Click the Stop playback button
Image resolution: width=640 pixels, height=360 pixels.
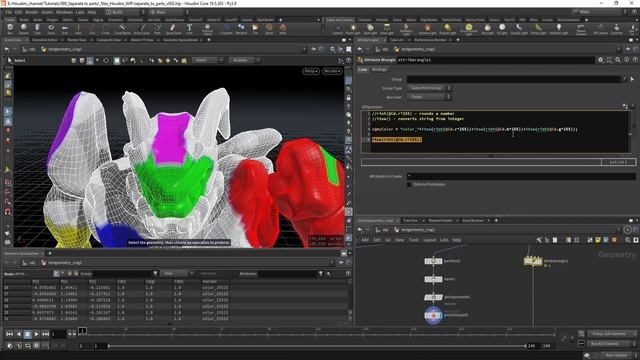point(27,334)
